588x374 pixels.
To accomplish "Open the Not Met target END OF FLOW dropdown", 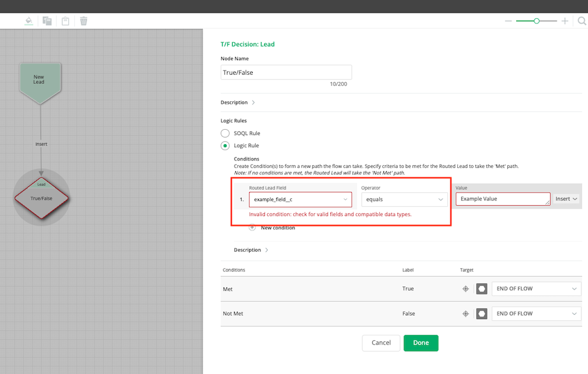I will click(x=536, y=314).
